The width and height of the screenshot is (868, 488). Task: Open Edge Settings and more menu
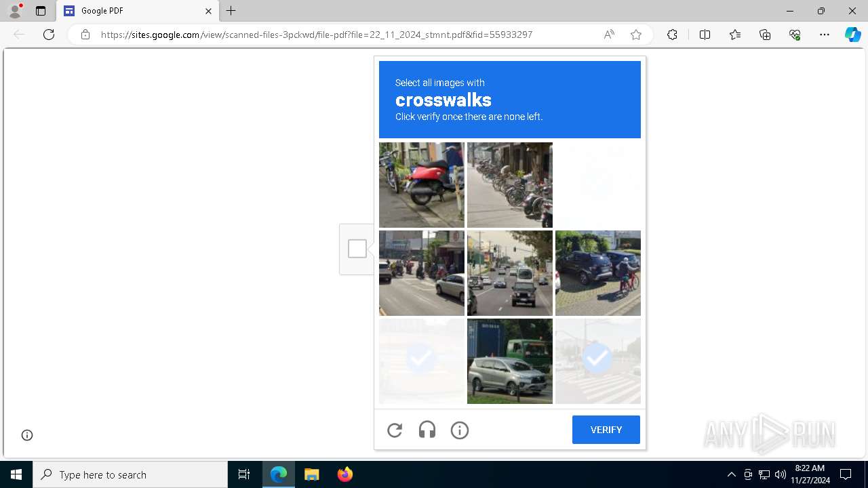(825, 35)
